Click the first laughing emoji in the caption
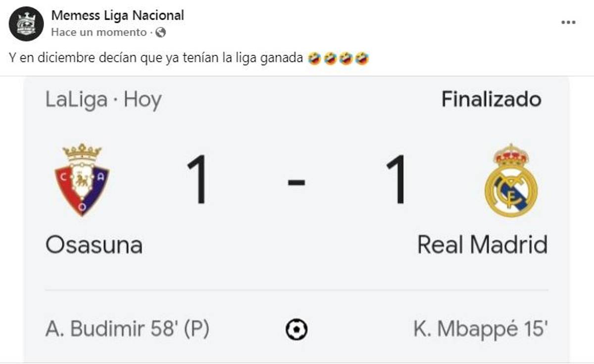594x364 pixels. point(313,59)
